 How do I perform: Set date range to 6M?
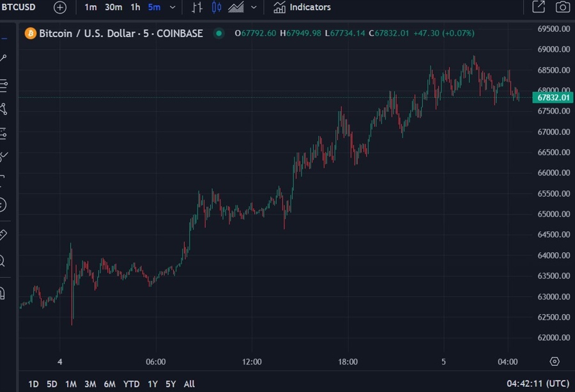[x=110, y=384]
